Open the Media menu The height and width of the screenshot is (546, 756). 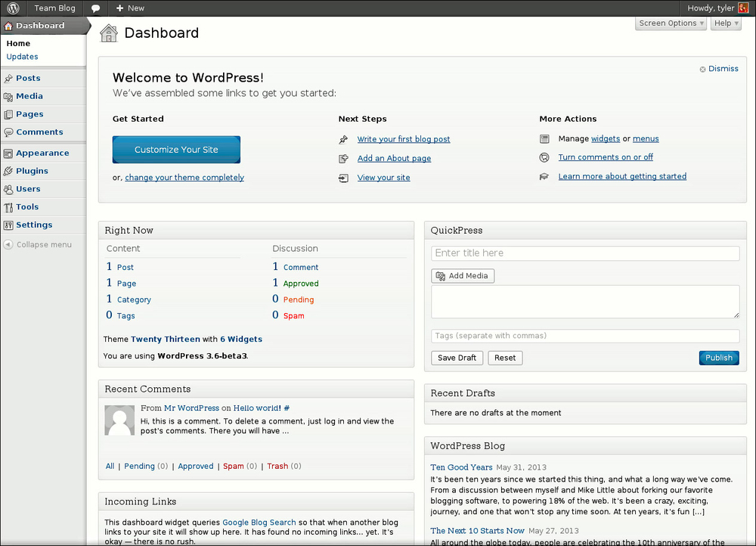tap(29, 96)
